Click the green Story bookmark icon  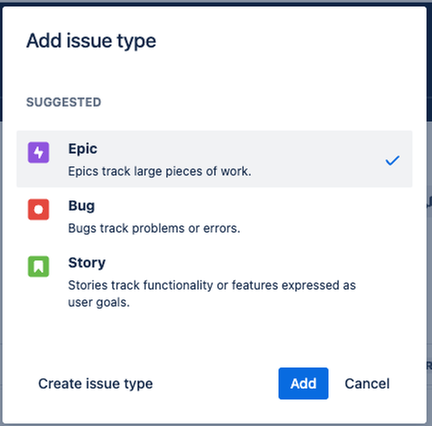coord(38,266)
